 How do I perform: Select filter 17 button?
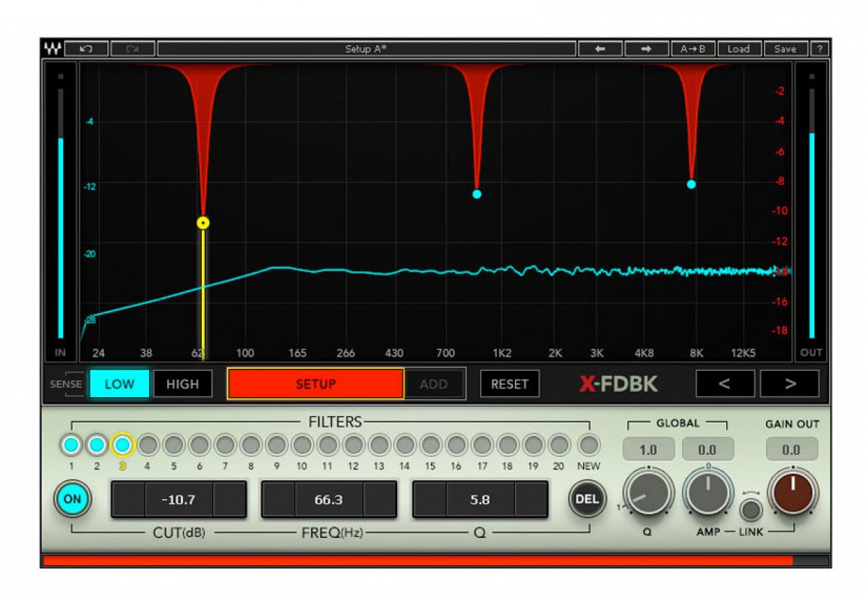(482, 445)
